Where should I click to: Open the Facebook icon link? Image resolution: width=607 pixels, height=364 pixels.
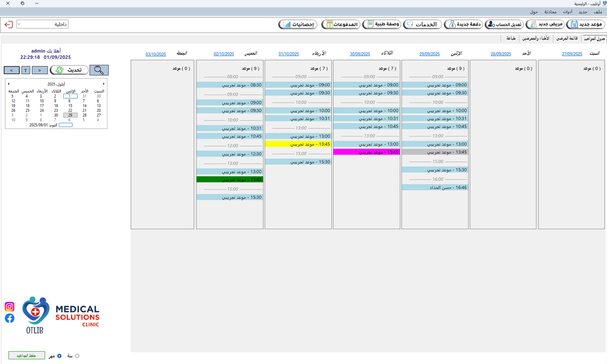(x=9, y=318)
